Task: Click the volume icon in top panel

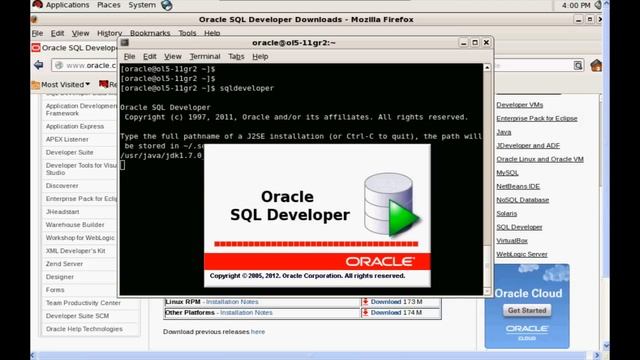Action: coord(598,5)
